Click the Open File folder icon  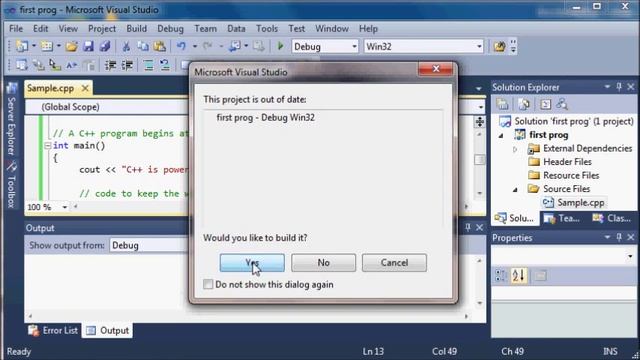pos(71,46)
